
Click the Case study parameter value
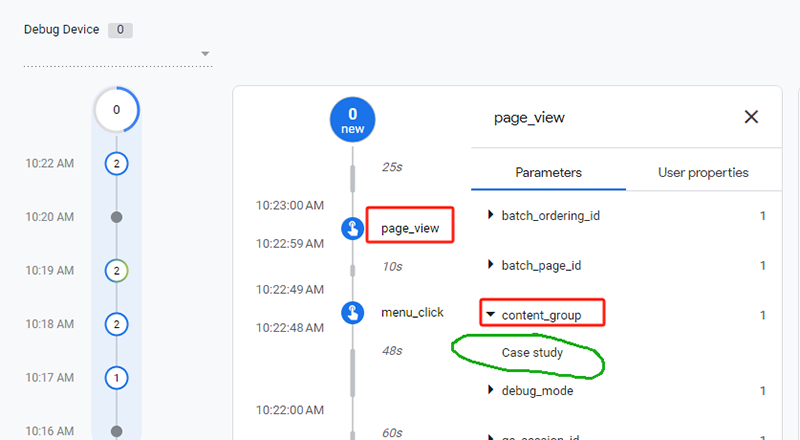tap(532, 353)
